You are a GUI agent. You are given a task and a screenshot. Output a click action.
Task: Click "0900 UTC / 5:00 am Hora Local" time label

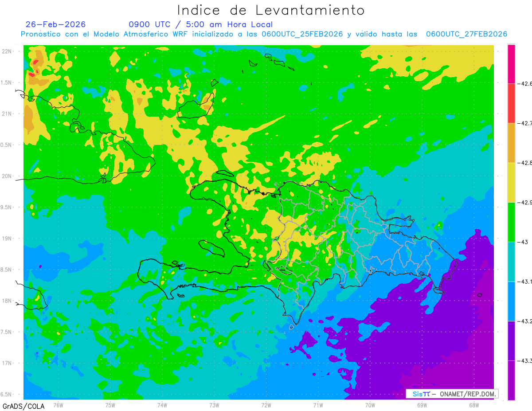(201, 24)
